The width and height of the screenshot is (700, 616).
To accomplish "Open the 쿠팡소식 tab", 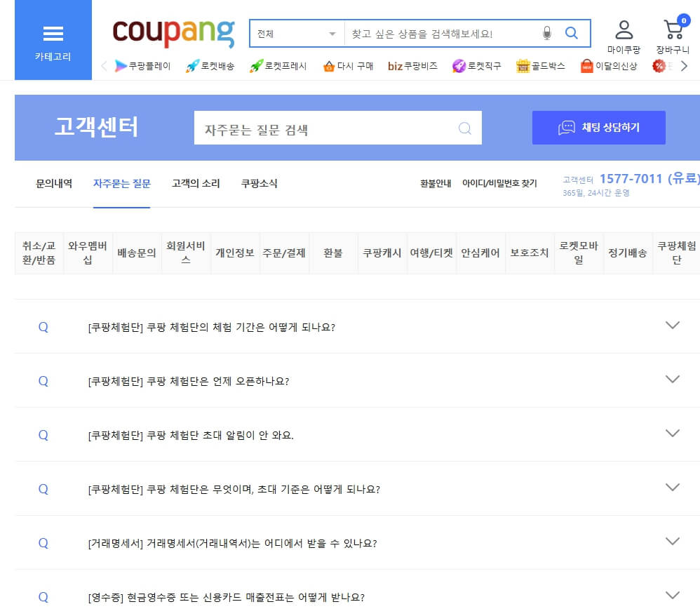I will click(260, 184).
